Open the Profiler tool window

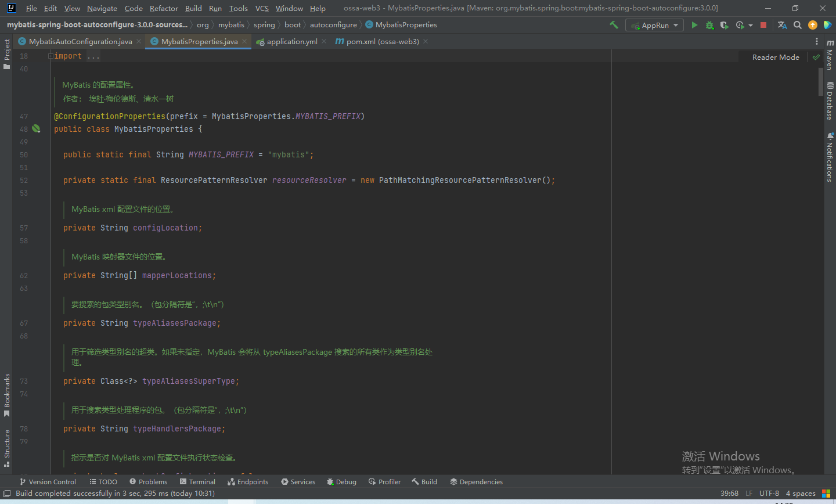pyautogui.click(x=384, y=482)
